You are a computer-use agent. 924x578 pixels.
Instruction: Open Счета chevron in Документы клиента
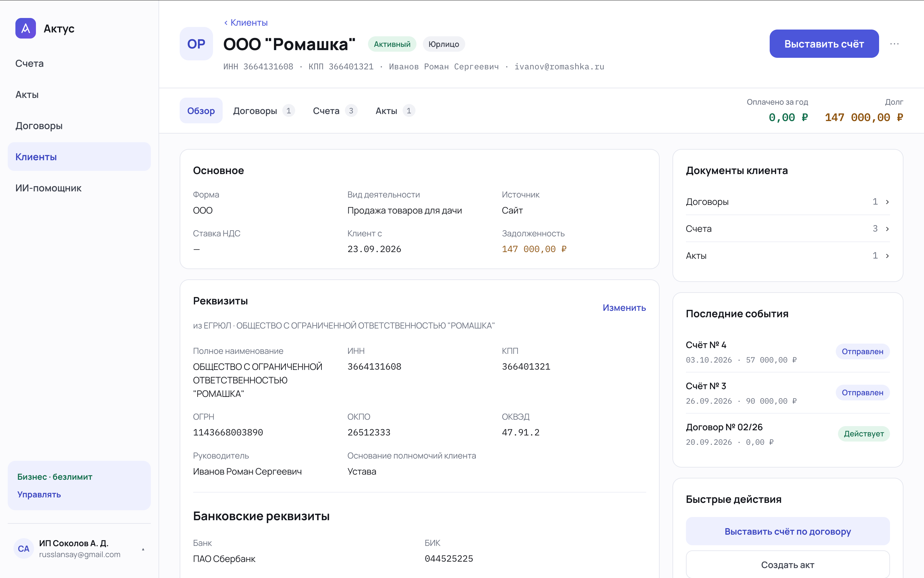(x=887, y=229)
